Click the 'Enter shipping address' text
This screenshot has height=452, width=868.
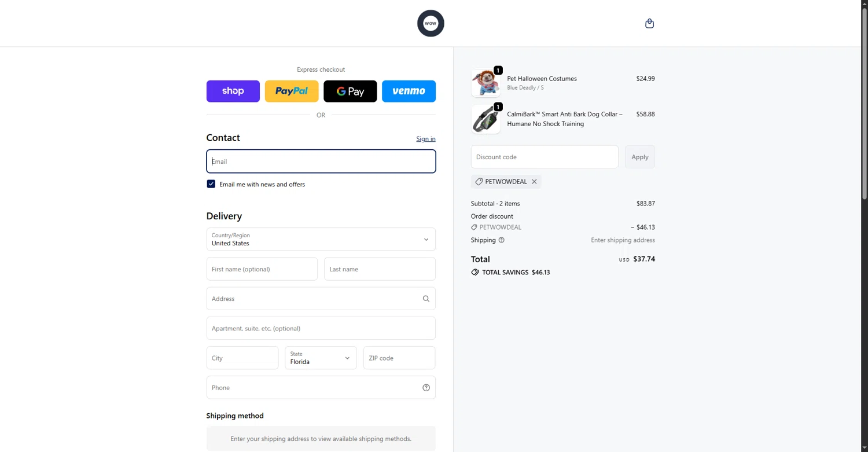[x=623, y=240]
